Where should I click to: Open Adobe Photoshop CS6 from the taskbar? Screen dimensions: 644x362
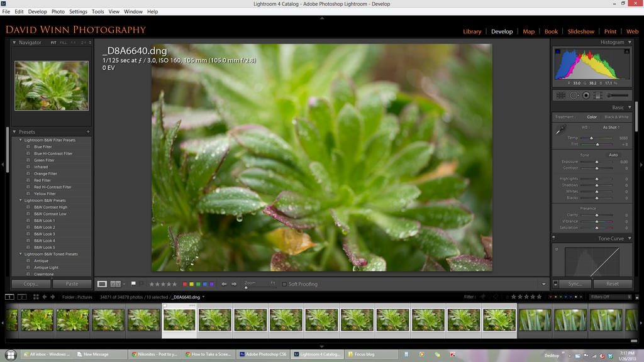pos(263,354)
